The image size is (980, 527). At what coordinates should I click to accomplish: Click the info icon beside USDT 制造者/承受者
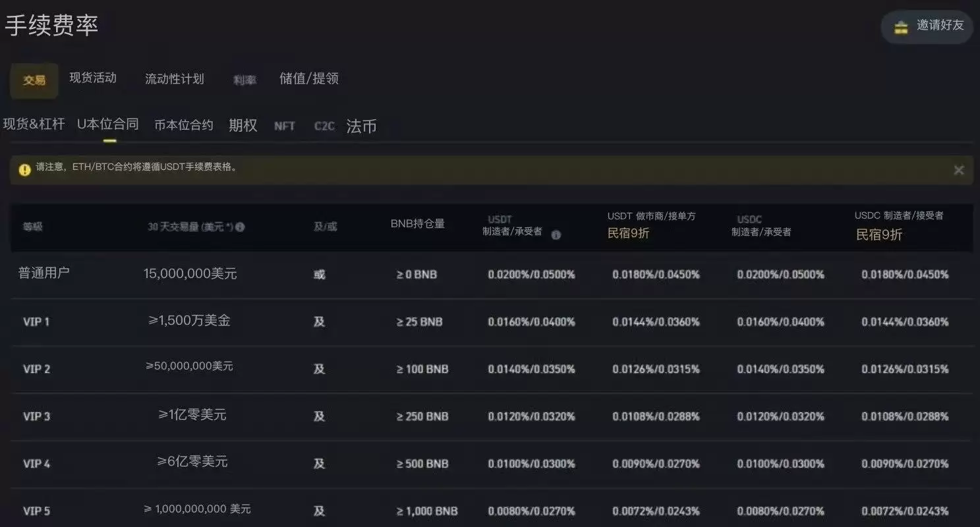tap(556, 235)
